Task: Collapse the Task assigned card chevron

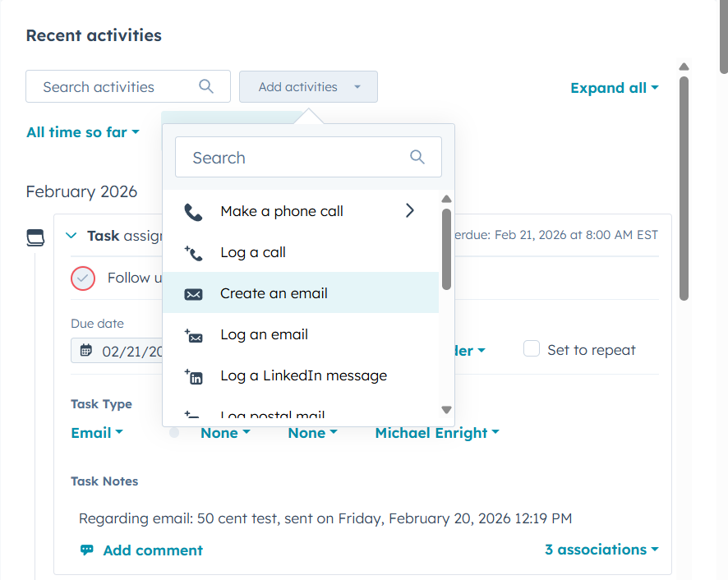Action: click(71, 236)
